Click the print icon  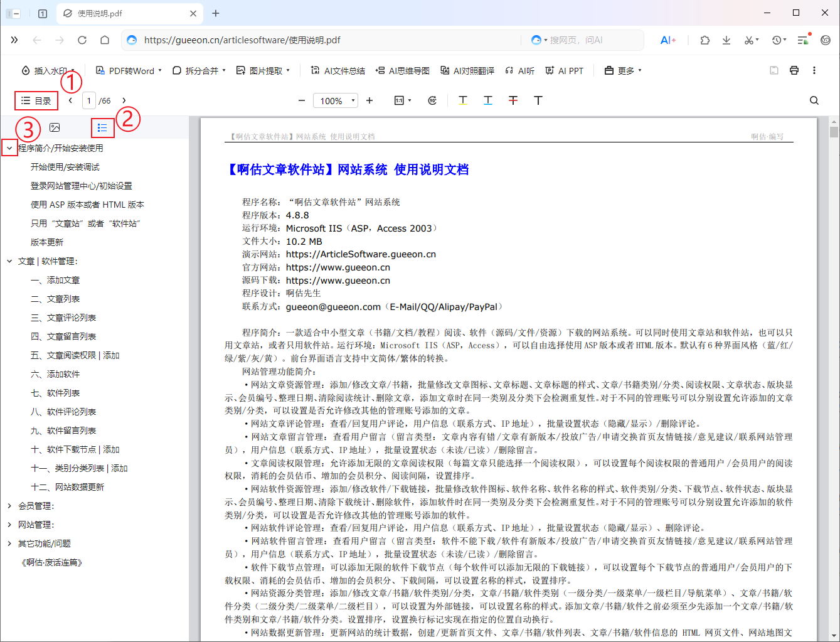794,70
